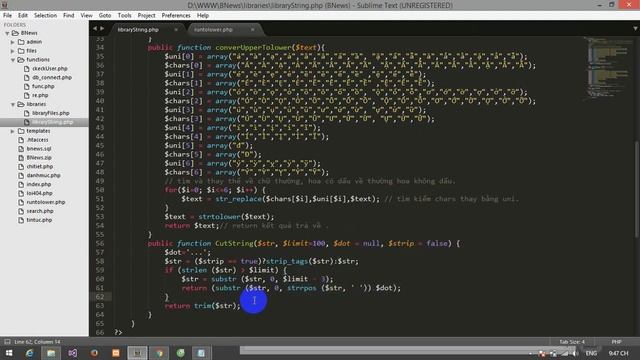Open danhmuc.php in the sidebar
This screenshot has width=640, height=360.
click(x=43, y=176)
